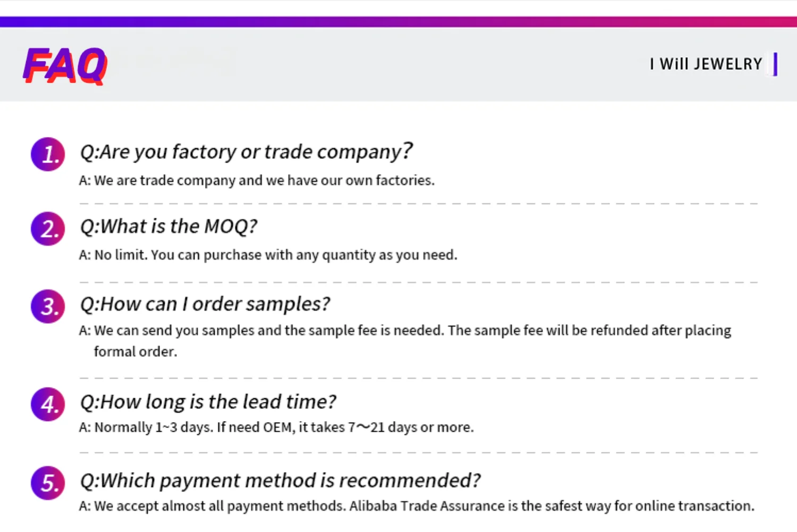Click the FAQ logo heading
797x532 pixels.
point(65,65)
